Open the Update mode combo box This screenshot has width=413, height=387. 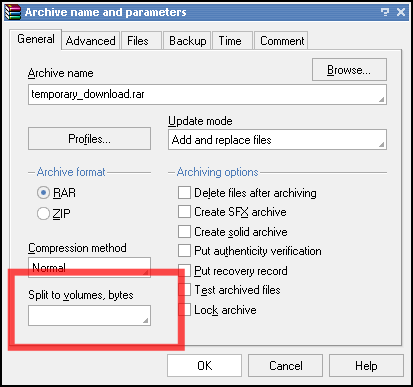(277, 140)
